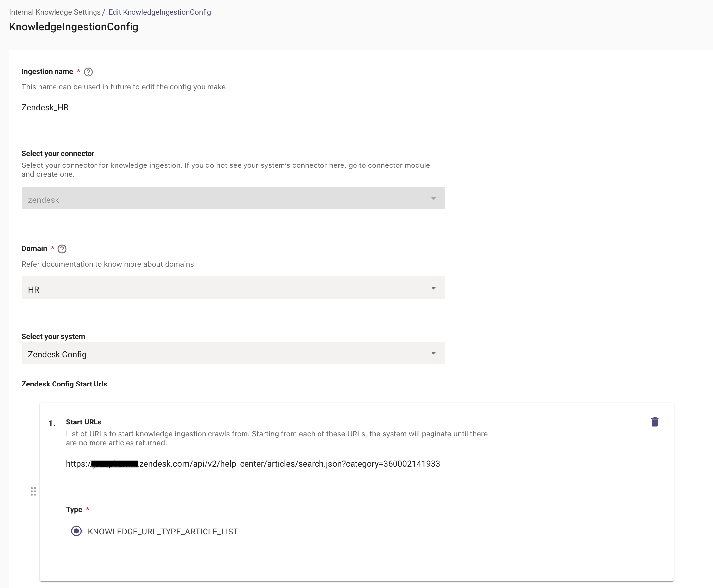The width and height of the screenshot is (713, 588).
Task: Click the Start URLs item heading
Action: (84, 422)
